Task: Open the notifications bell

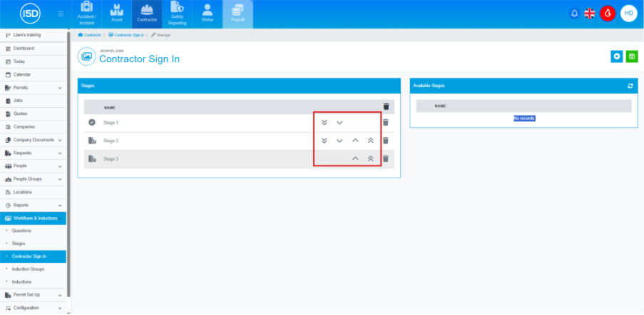Action: pos(575,14)
